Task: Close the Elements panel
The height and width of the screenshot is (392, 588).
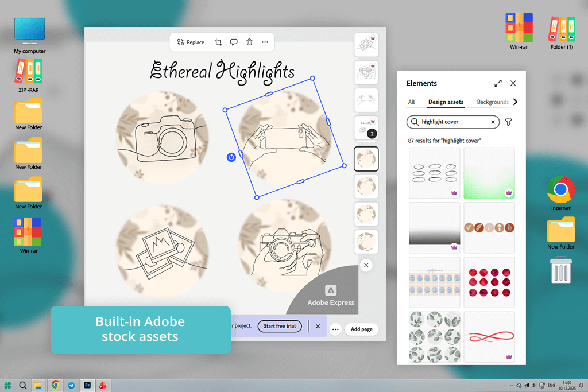Action: pyautogui.click(x=513, y=83)
